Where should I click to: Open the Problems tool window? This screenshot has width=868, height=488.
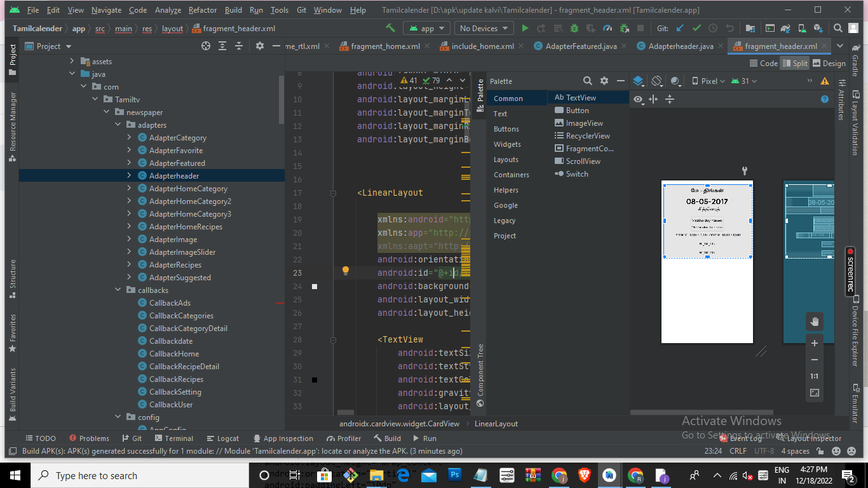pos(89,438)
